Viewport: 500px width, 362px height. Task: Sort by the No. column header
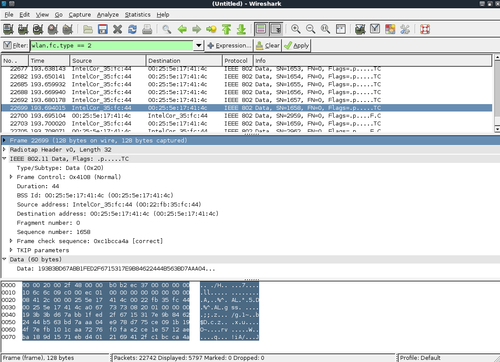(x=15, y=61)
